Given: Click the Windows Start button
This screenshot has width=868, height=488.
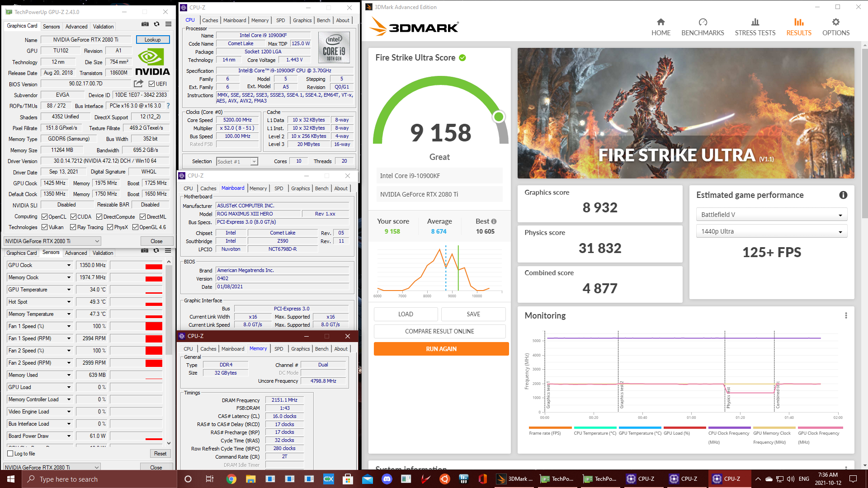Looking at the screenshot, I should [x=11, y=479].
